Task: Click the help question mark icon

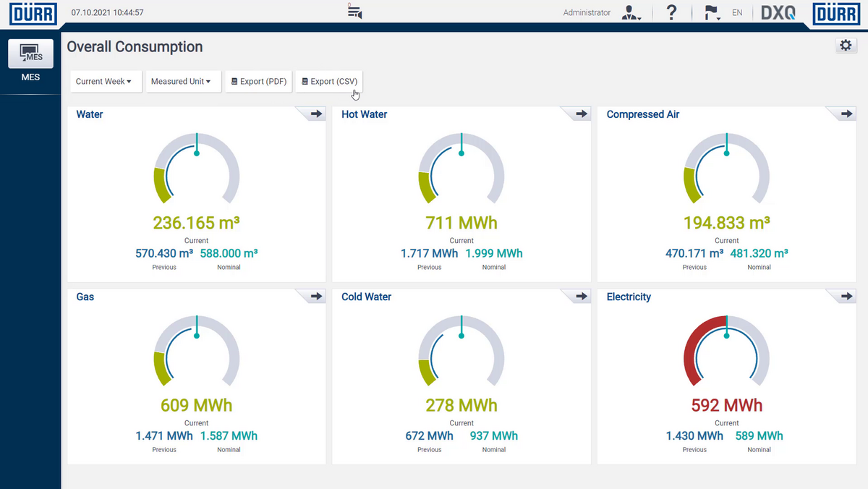Action: pos(671,12)
